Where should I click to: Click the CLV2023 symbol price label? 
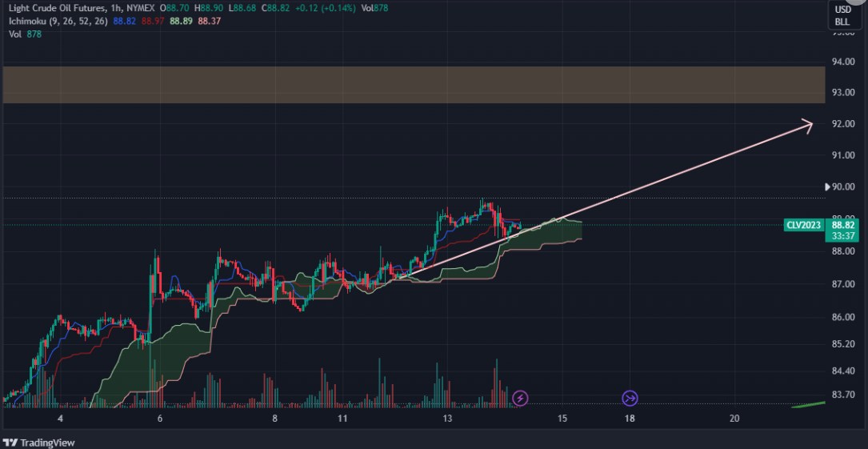(x=803, y=226)
